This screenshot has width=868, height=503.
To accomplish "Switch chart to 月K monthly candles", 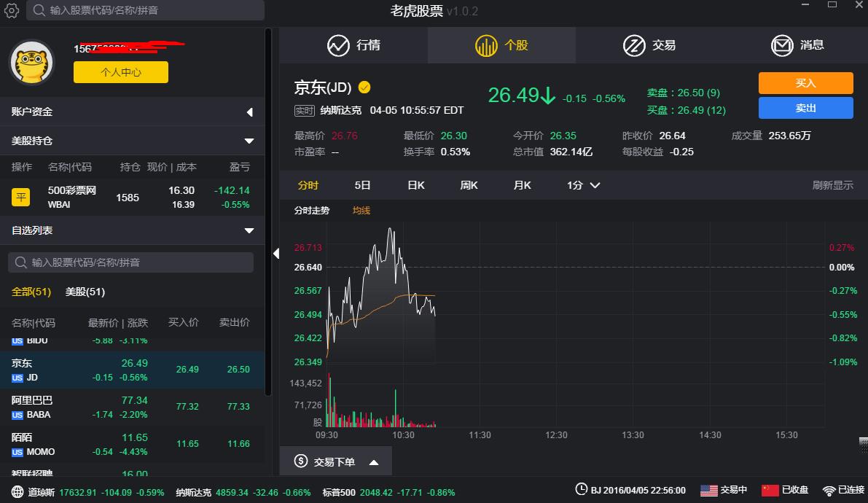I will [x=522, y=185].
